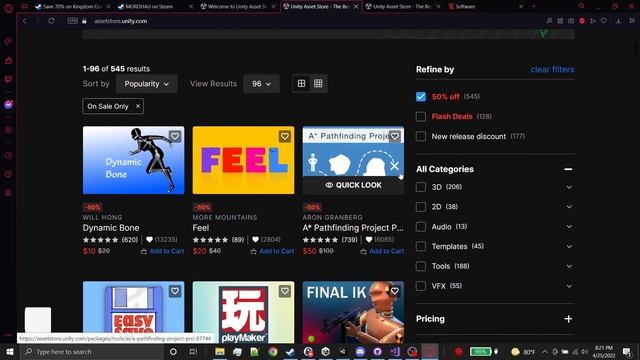Favorite the Dynamic Bone asset
Screen dimensions: 640x360
[x=175, y=136]
